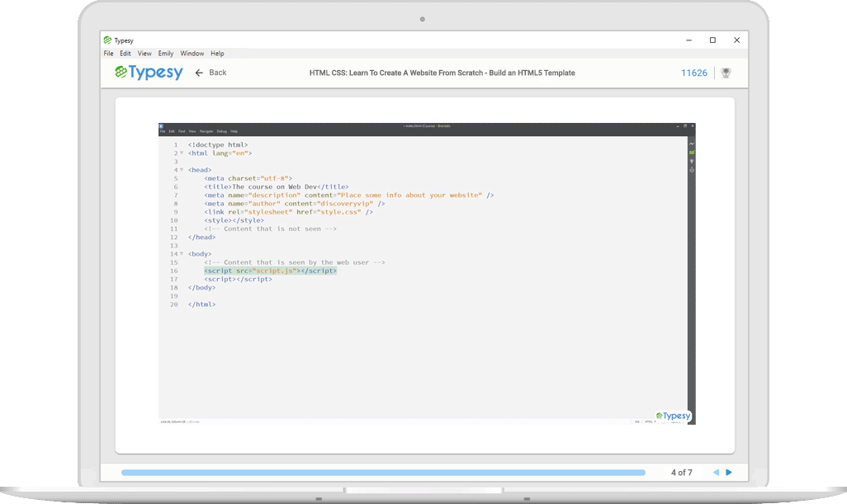This screenshot has height=504, width=847.
Task: Click the line number 13 in gutter
Action: click(x=174, y=246)
